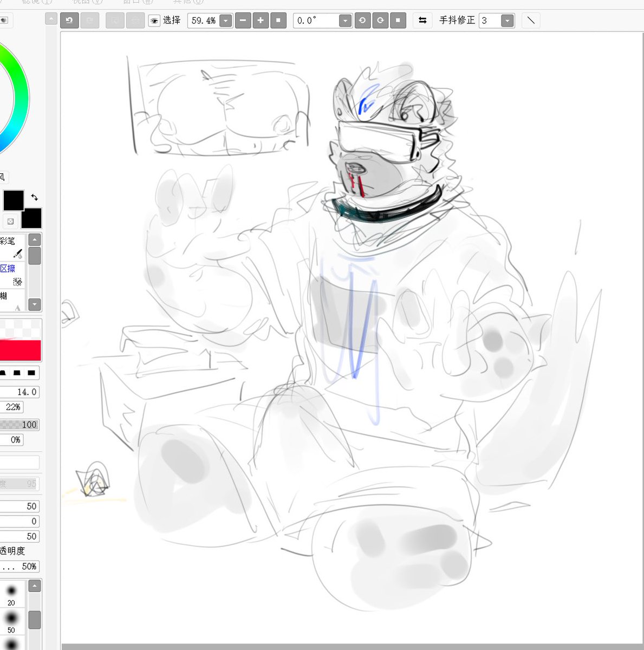
Task: Click the foreground black color swatch
Action: [14, 200]
